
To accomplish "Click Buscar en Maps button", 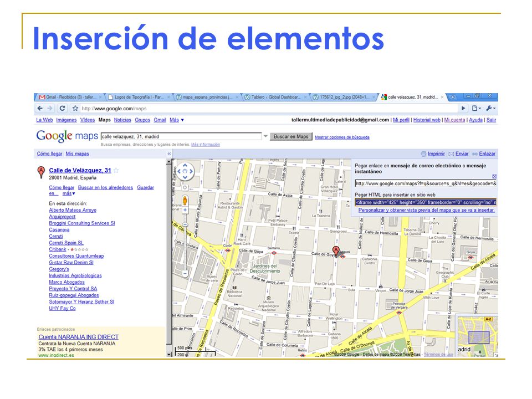I will pyautogui.click(x=291, y=136).
